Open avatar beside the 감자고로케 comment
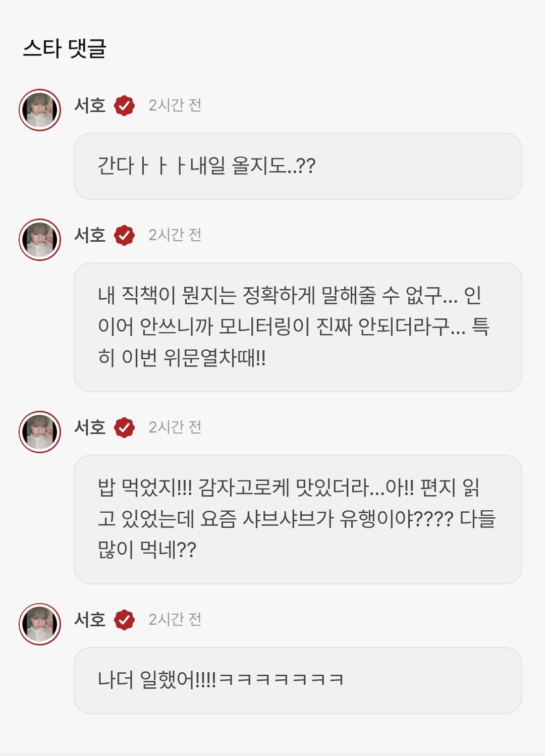The width and height of the screenshot is (545, 756). point(40,432)
